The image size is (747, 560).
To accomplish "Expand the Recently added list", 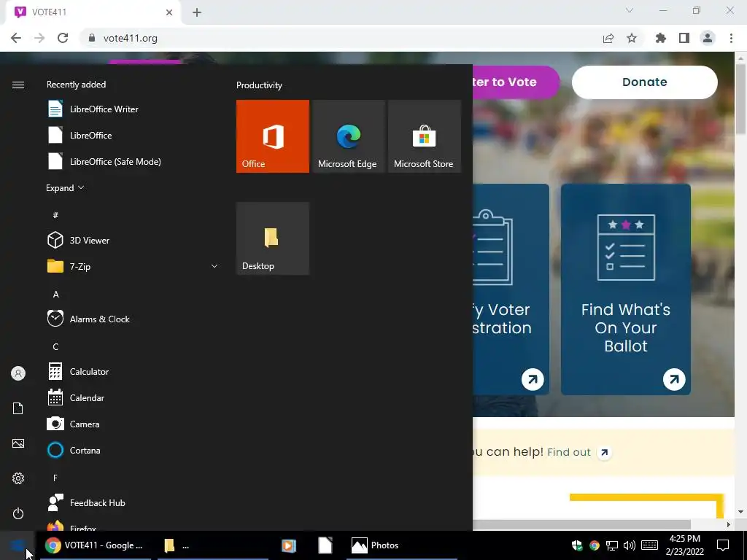I will click(x=65, y=188).
